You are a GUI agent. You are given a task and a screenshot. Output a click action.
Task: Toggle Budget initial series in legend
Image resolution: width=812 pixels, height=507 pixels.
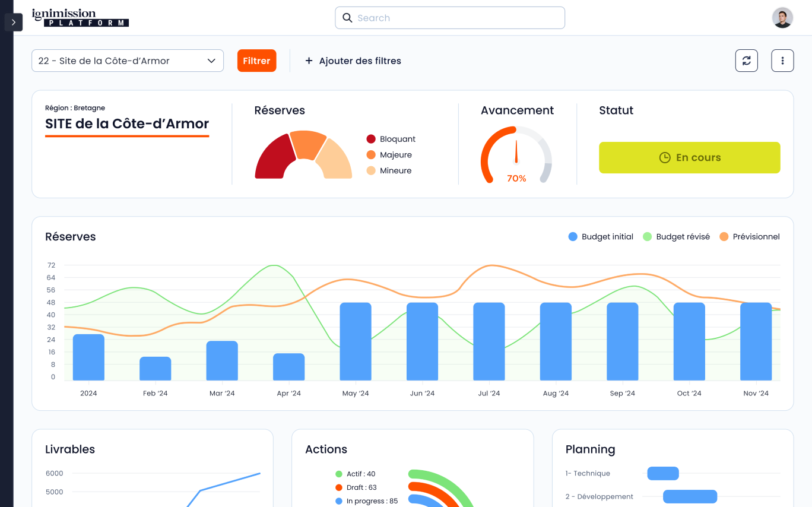[x=601, y=237]
